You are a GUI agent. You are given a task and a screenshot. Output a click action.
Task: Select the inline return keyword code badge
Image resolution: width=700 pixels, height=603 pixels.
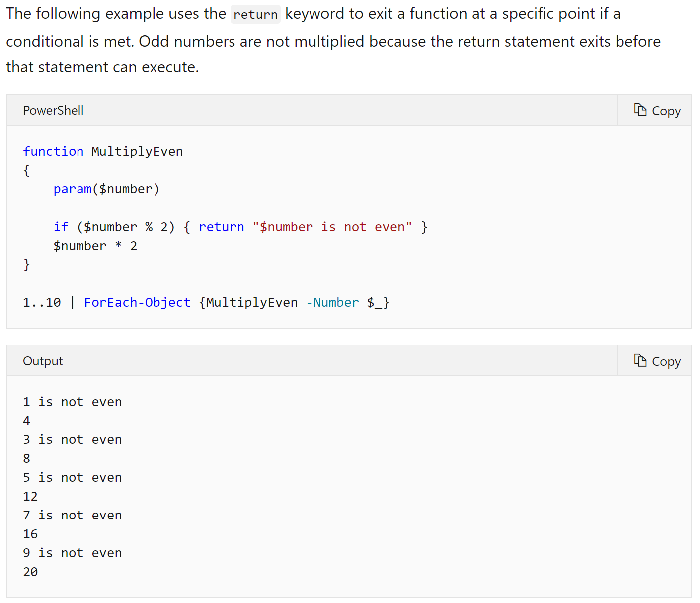(x=255, y=14)
